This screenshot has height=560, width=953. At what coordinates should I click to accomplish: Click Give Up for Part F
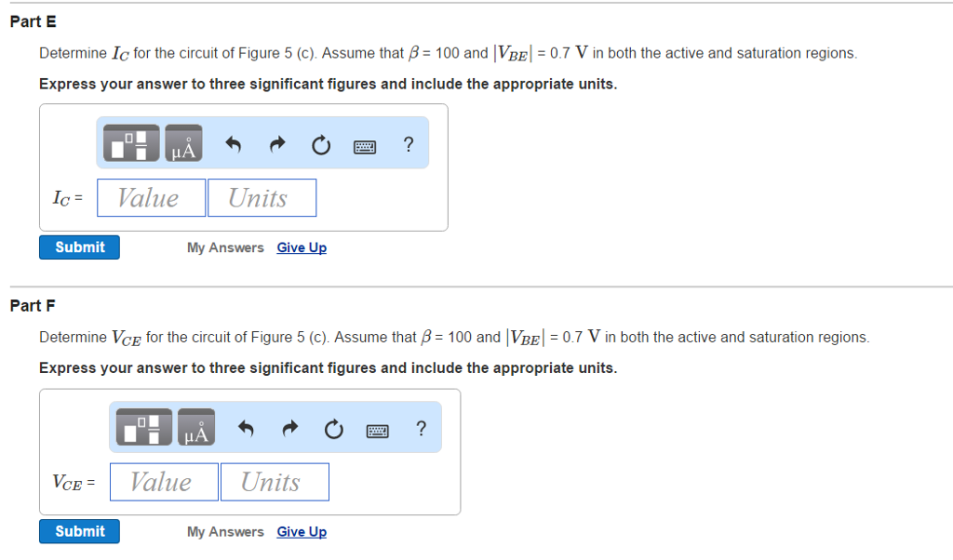(302, 531)
